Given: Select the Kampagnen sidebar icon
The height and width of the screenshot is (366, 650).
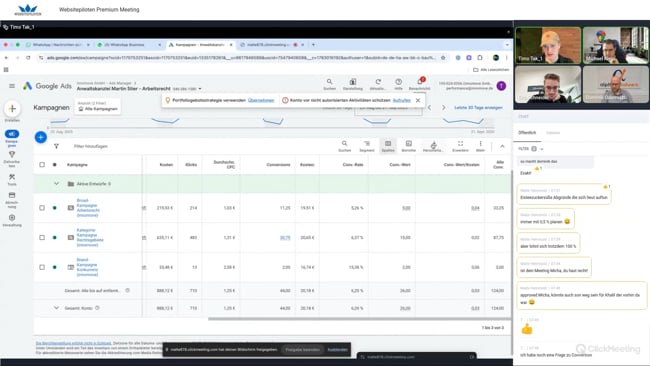Looking at the screenshot, I should click(12, 134).
